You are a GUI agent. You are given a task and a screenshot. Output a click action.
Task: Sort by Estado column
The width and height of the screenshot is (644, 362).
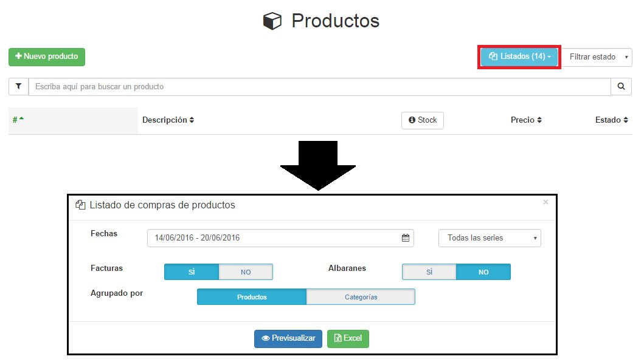(612, 120)
